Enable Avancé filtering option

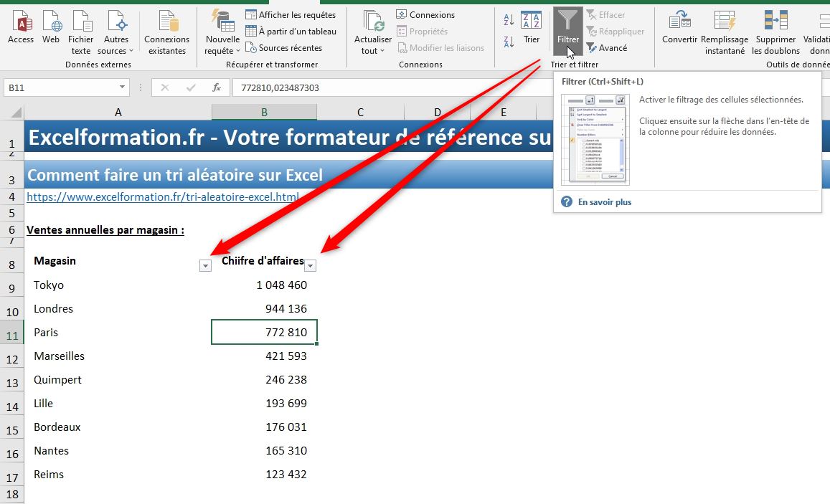610,47
